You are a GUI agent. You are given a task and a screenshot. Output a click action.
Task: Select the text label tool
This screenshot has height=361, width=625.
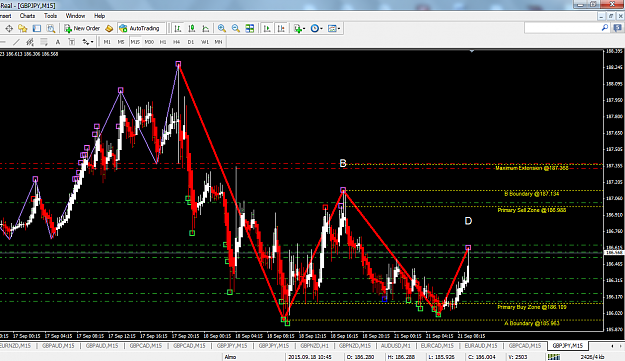72,42
